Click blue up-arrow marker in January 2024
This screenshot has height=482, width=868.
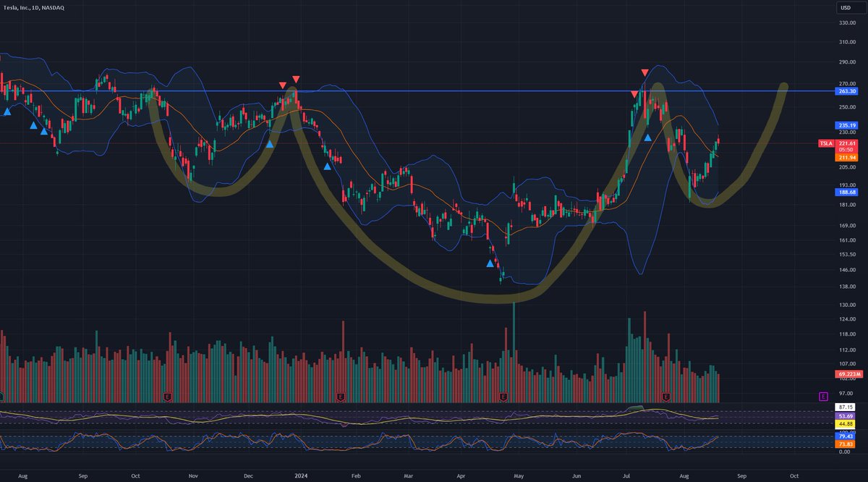pyautogui.click(x=327, y=166)
